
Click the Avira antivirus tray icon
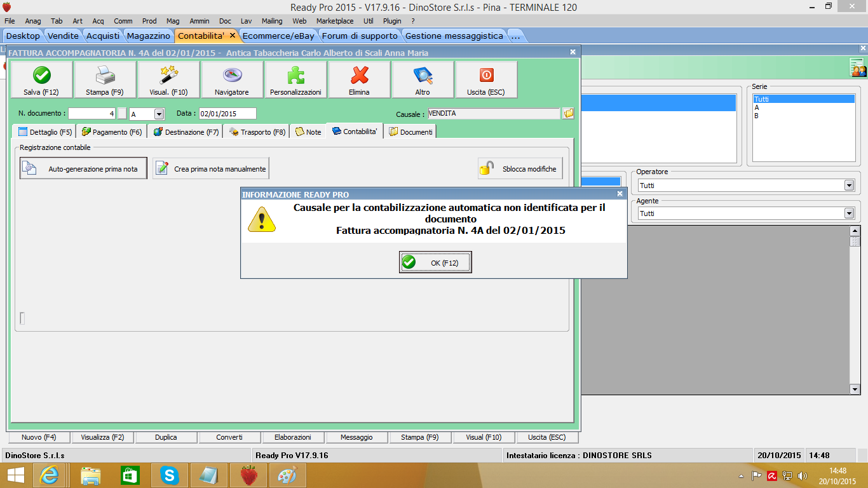tap(772, 475)
